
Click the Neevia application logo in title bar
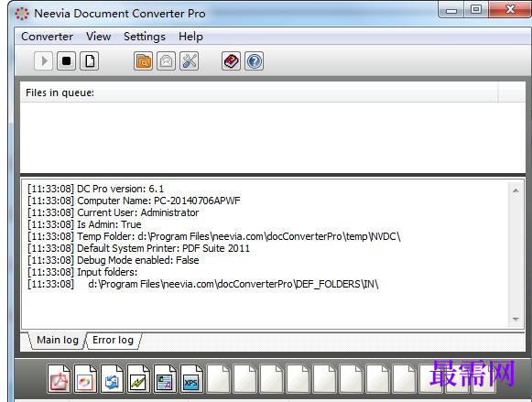click(22, 14)
